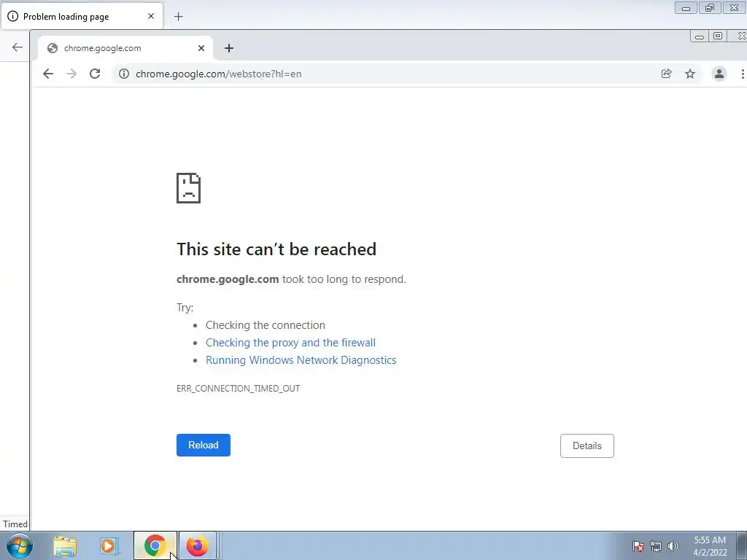Viewport: 747px width, 560px height.
Task: Minimize the Chrome window
Action: pyautogui.click(x=700, y=36)
